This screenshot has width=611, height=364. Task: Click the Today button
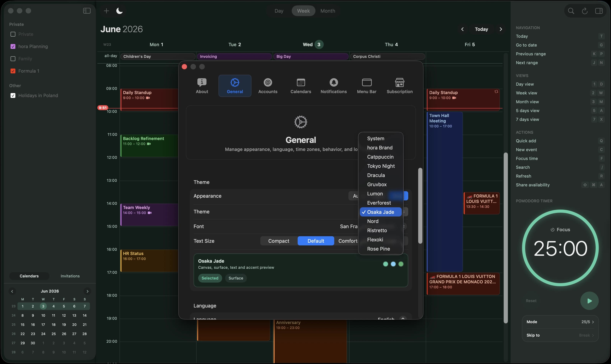(x=481, y=29)
